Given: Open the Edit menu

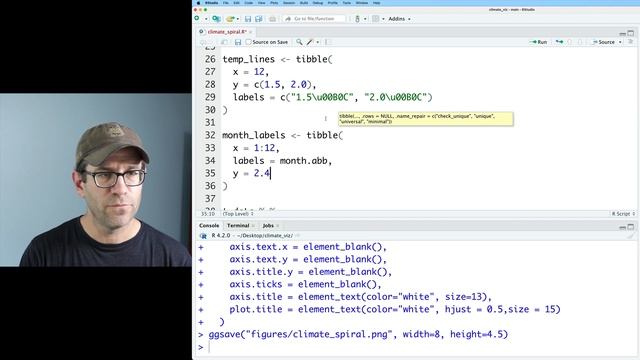Looking at the screenshot, I should point(237,3).
